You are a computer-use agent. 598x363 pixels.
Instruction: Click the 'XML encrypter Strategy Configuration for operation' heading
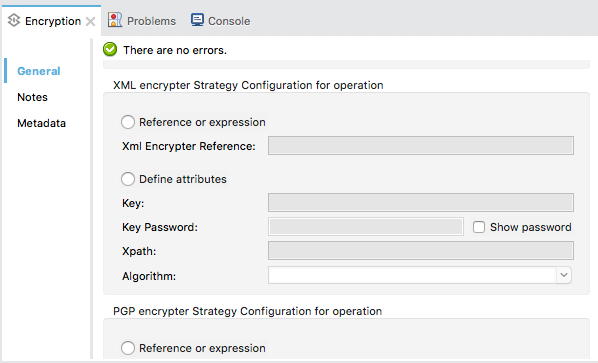248,85
